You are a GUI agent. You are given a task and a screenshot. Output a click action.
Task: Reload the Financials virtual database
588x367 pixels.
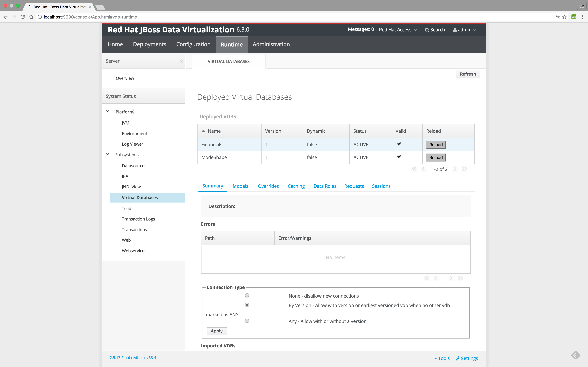(x=436, y=144)
